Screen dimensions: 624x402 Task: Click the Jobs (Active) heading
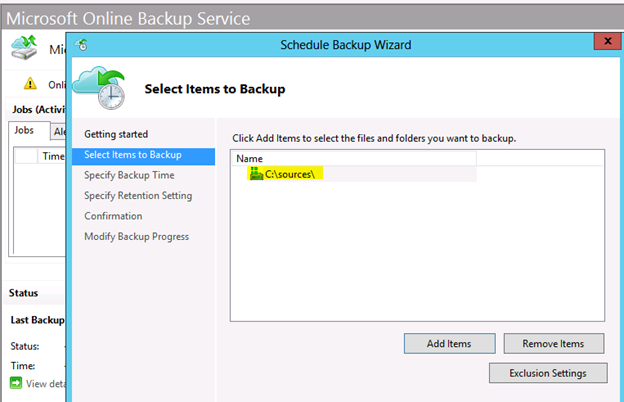coord(38,109)
